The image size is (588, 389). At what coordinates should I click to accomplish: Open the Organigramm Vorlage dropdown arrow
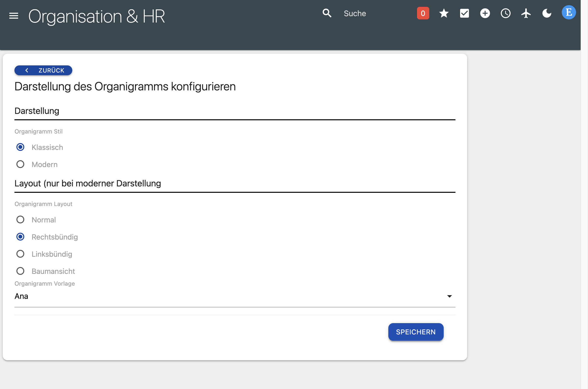449,296
